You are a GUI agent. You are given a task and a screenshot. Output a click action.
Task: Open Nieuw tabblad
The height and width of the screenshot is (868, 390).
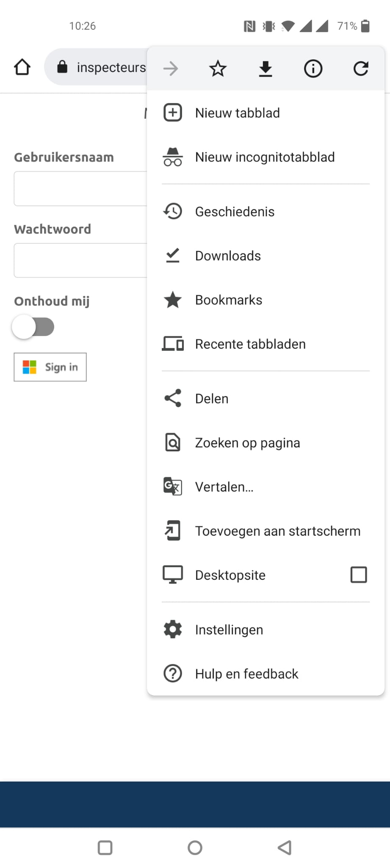[266, 113]
